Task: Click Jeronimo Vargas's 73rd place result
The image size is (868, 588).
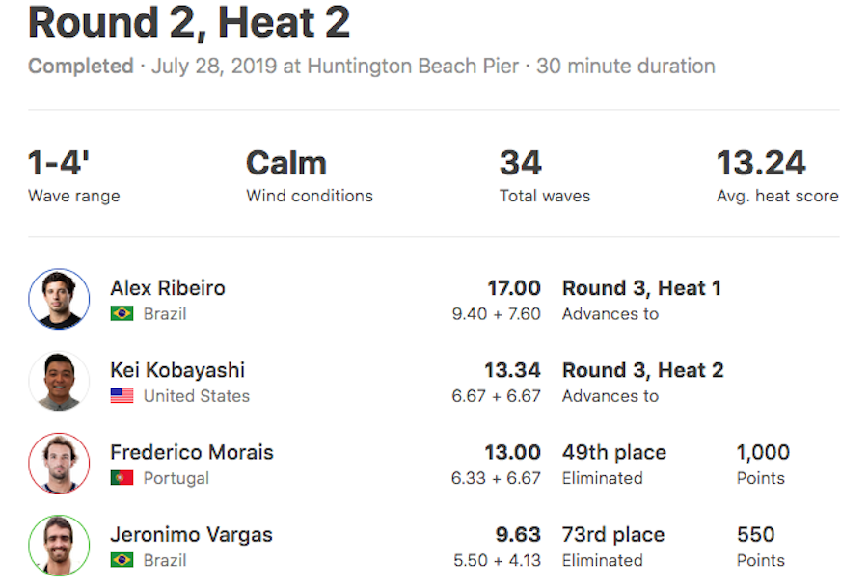Action: (613, 535)
